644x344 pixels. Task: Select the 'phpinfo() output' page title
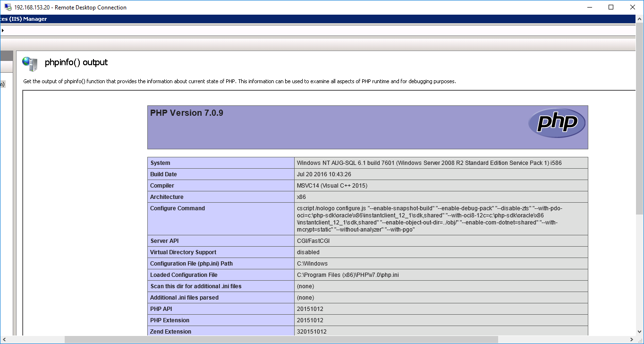pos(76,62)
